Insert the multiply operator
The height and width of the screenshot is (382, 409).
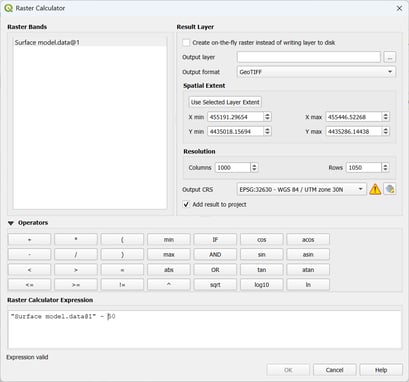pos(76,239)
